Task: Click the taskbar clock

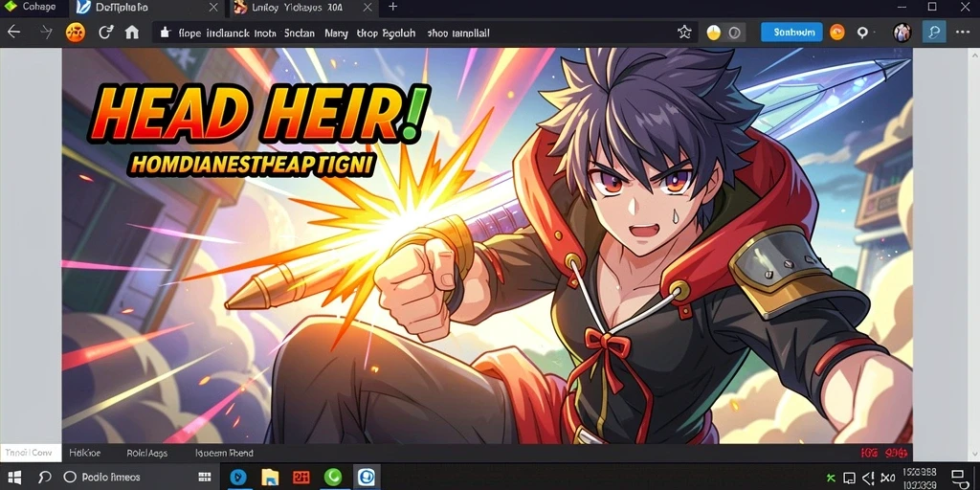Action: pyautogui.click(x=920, y=479)
